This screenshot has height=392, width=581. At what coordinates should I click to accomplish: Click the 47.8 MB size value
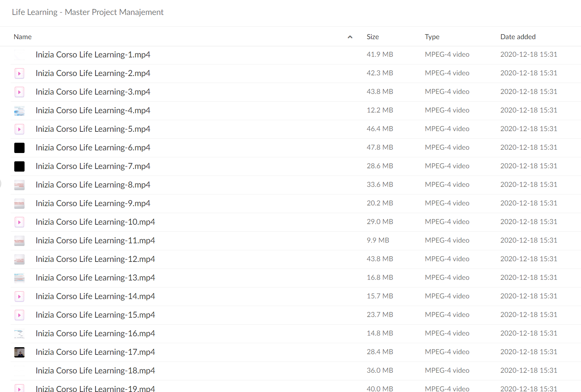pos(380,147)
